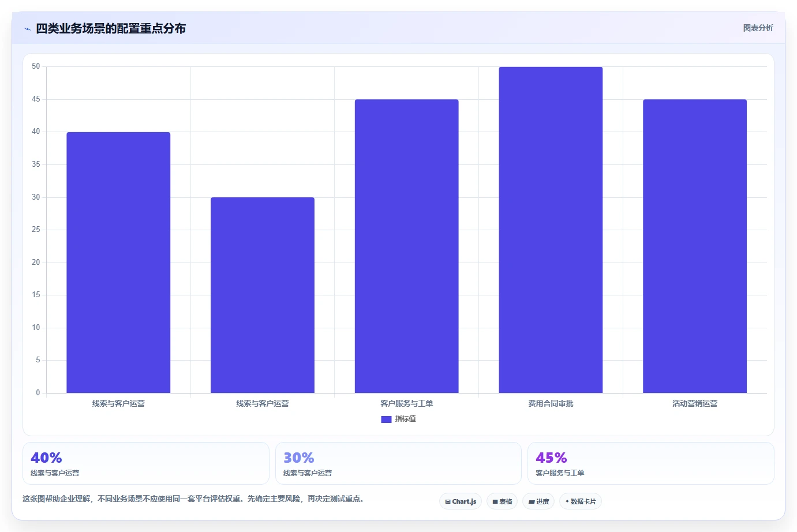The width and height of the screenshot is (797, 532).
Task: Click the y-axis tick label 0
Action: point(38,393)
